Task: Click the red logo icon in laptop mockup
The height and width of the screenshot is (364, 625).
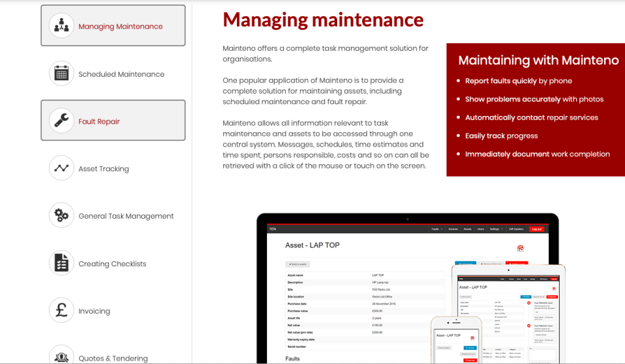Action: 520,248
